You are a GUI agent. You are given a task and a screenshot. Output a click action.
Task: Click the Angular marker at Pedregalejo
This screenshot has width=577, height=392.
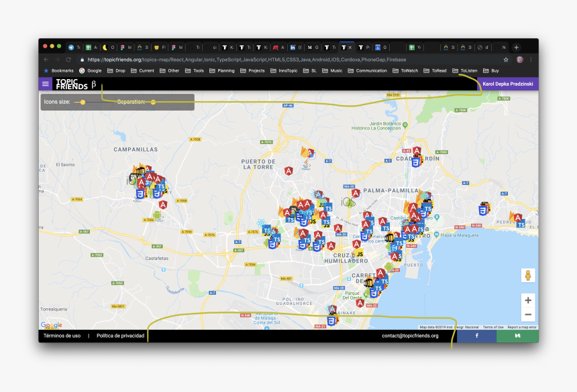[518, 218]
